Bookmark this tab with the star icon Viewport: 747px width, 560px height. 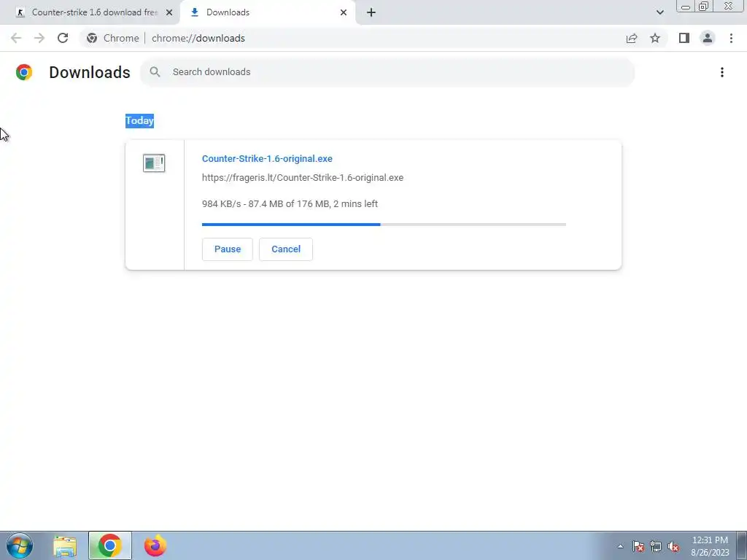click(x=655, y=38)
